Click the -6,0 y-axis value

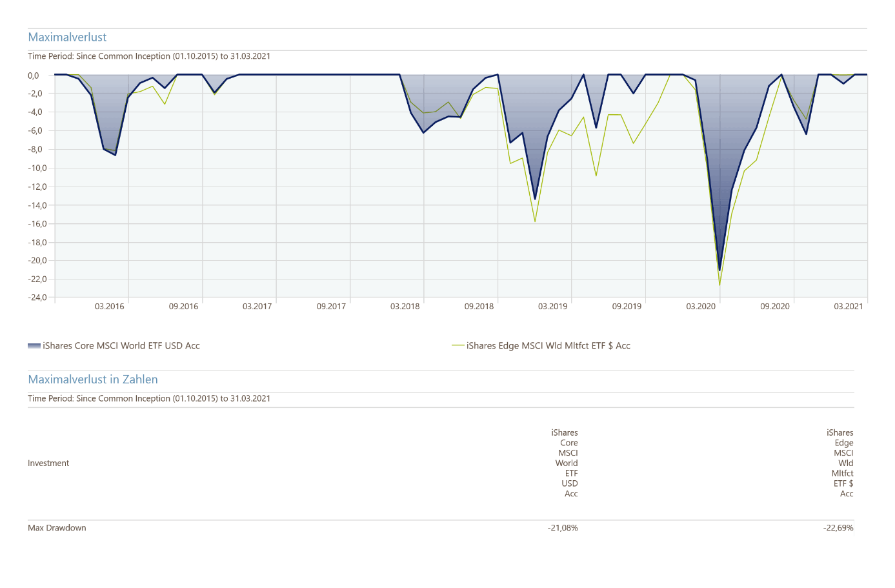click(35, 131)
